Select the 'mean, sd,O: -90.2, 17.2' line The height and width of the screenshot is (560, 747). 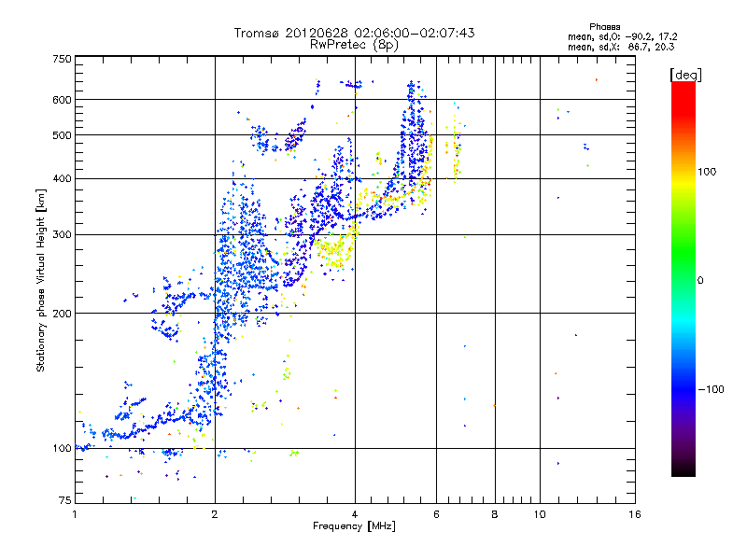pyautogui.click(x=622, y=36)
